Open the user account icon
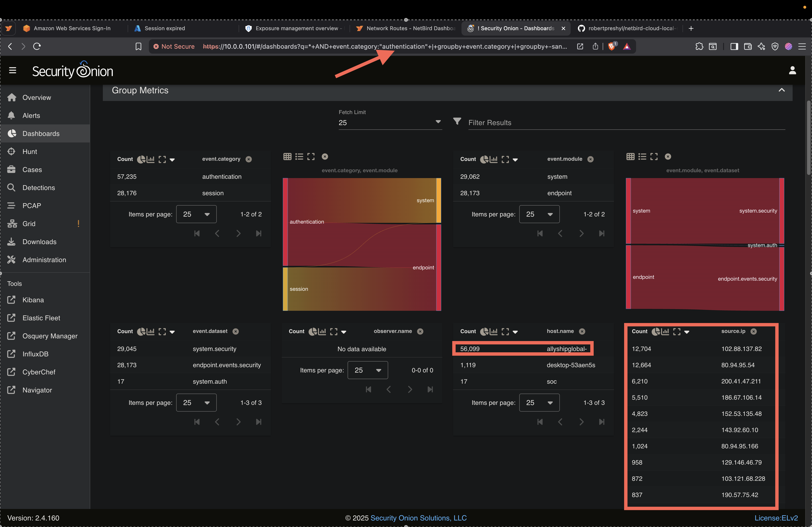812x527 pixels. (x=792, y=71)
